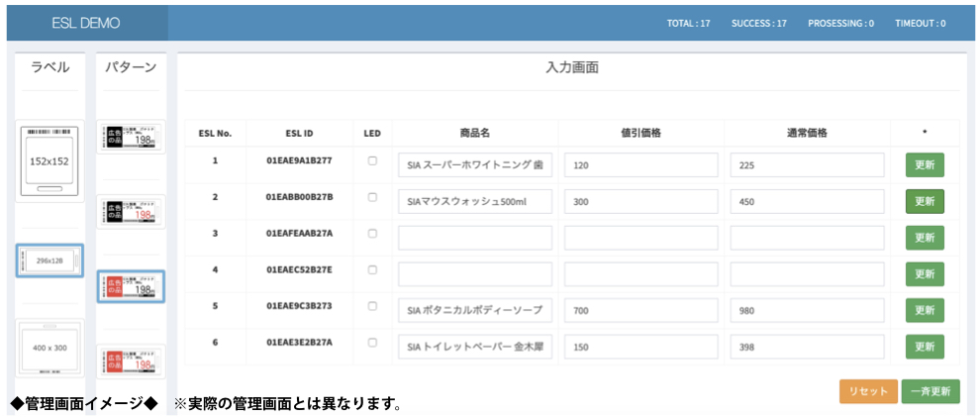Select the 152x152 label size thumbnail
The width and height of the screenshot is (980, 417).
49,160
